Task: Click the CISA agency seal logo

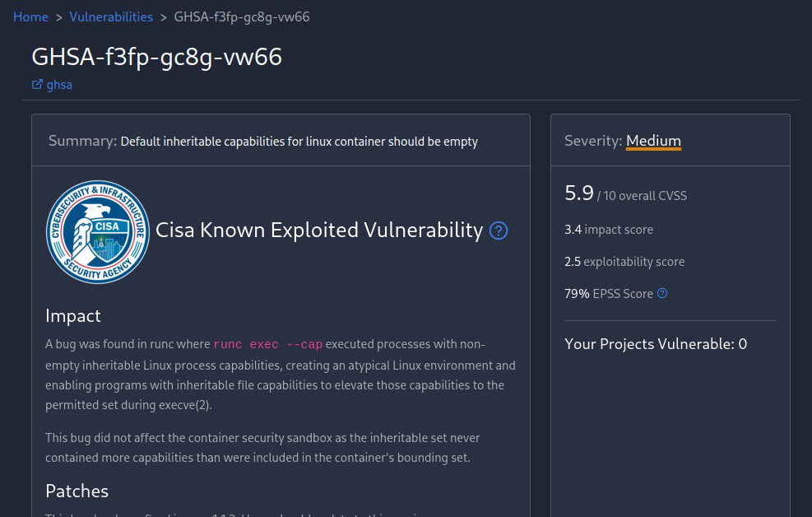Action: pyautogui.click(x=98, y=231)
